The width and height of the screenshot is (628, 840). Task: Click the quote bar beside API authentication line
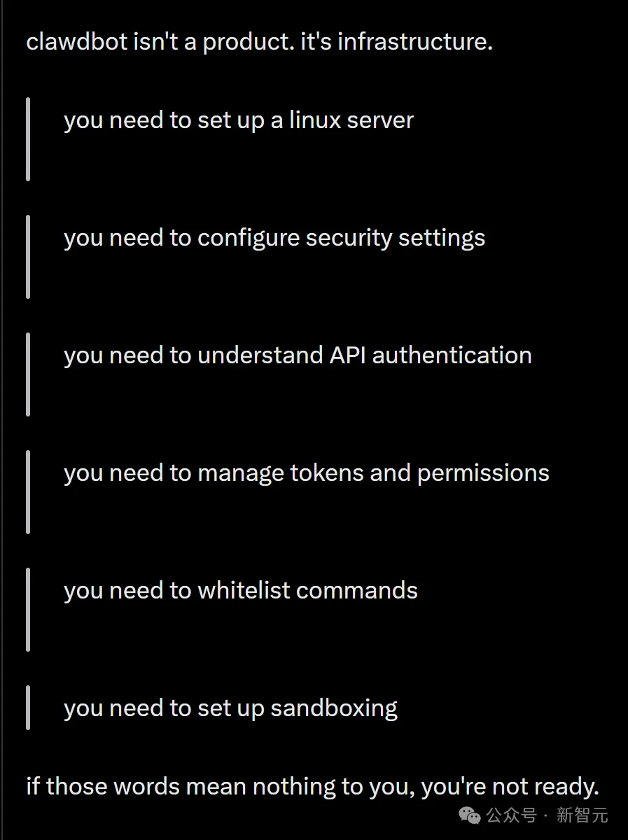28,374
